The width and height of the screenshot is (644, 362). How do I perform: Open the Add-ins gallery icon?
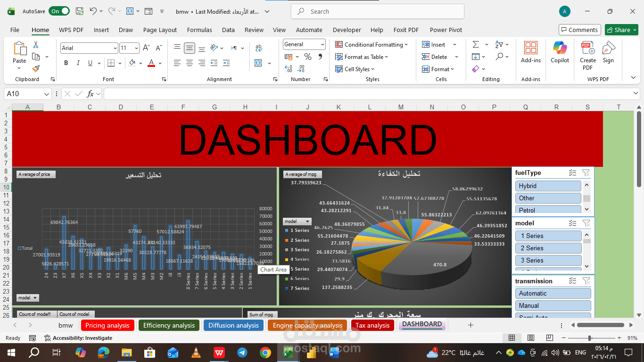[531, 52]
